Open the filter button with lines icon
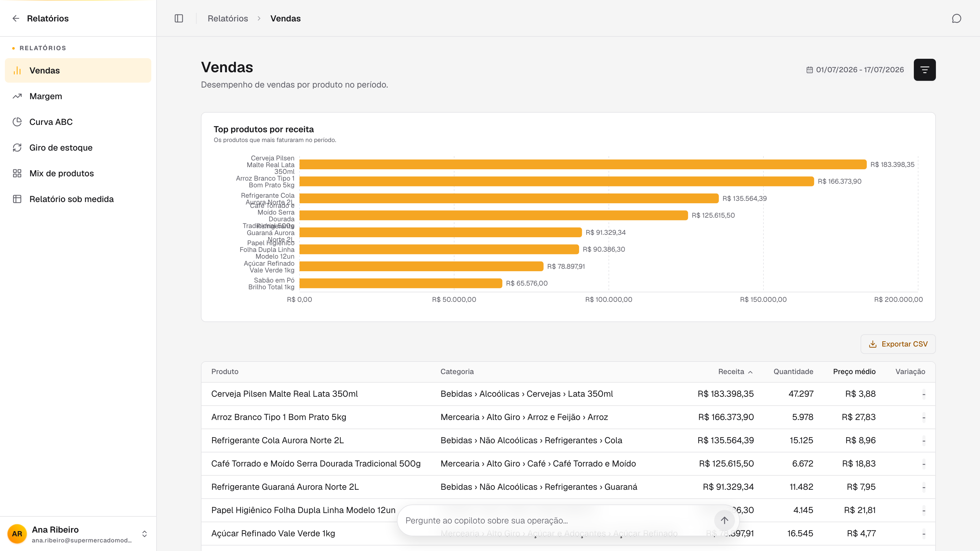The height and width of the screenshot is (551, 980). pos(925,69)
